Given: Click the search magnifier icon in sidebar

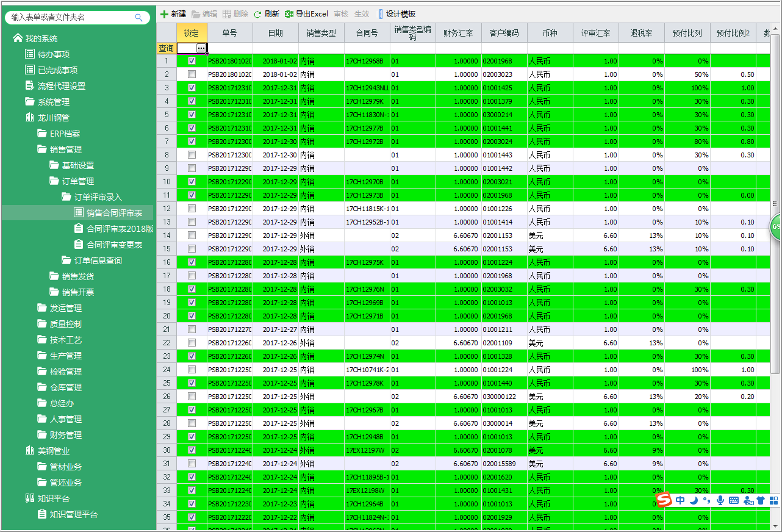Looking at the screenshot, I should click(139, 18).
